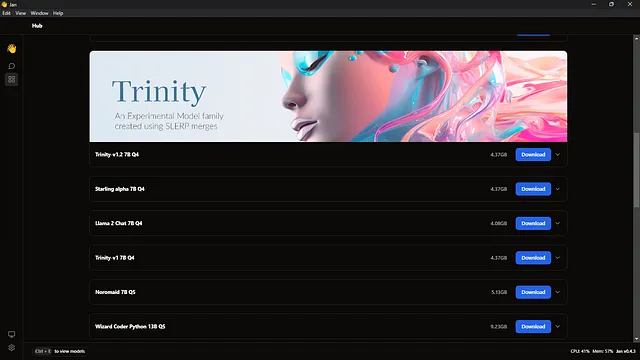Download Llama 2 Chat 7B Q4 model
Screen dimensions: 640x360
pos(533,223)
